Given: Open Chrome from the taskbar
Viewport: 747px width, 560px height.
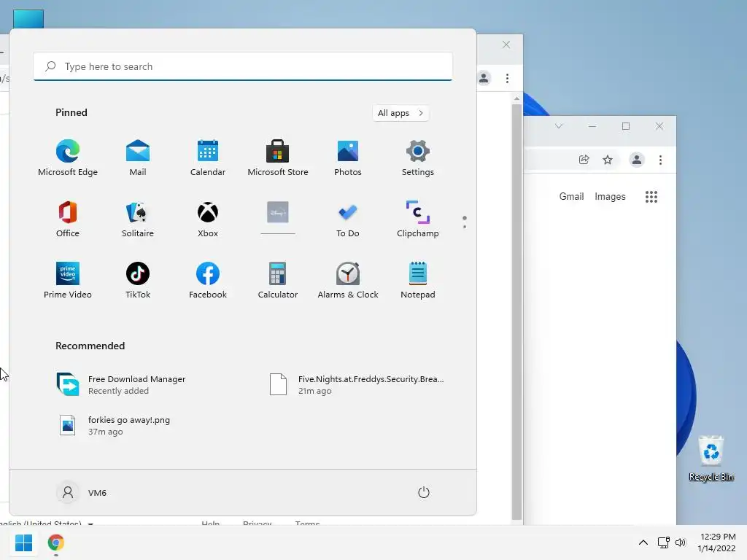Looking at the screenshot, I should (x=55, y=542).
